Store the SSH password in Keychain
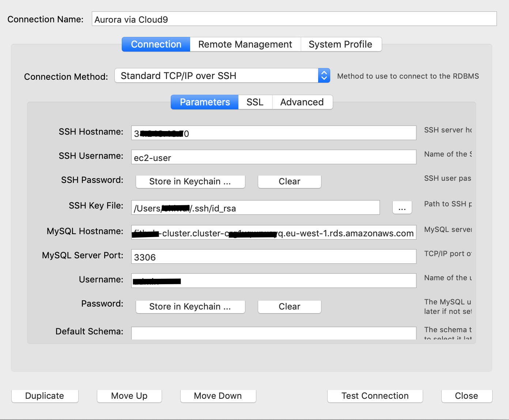This screenshot has width=509, height=420. point(190,181)
